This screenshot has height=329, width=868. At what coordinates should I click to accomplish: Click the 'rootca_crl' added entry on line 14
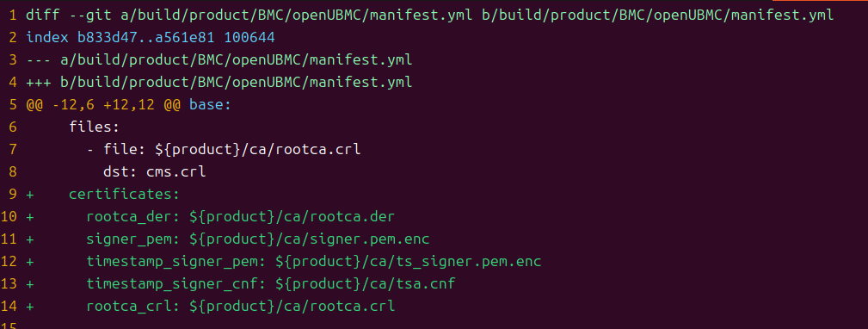(x=240, y=307)
